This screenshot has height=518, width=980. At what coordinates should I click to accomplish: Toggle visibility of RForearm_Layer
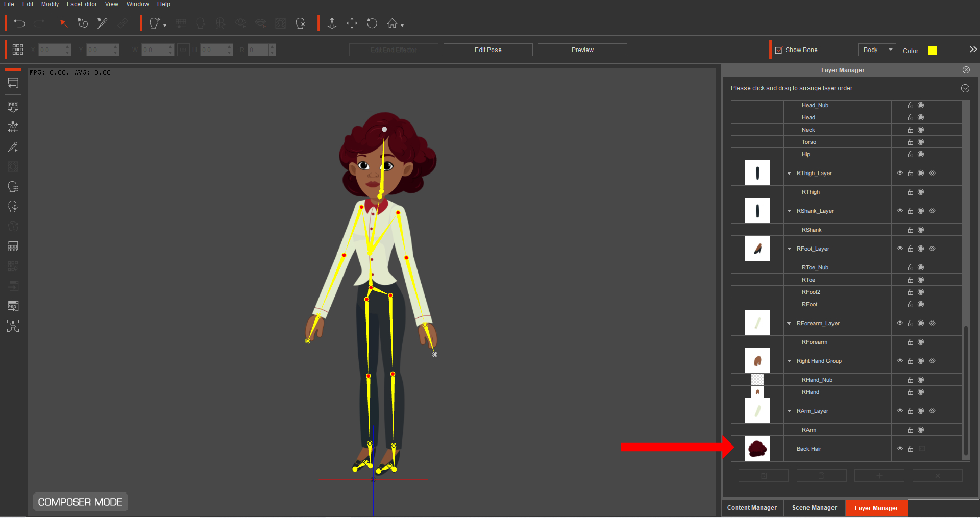tap(900, 323)
